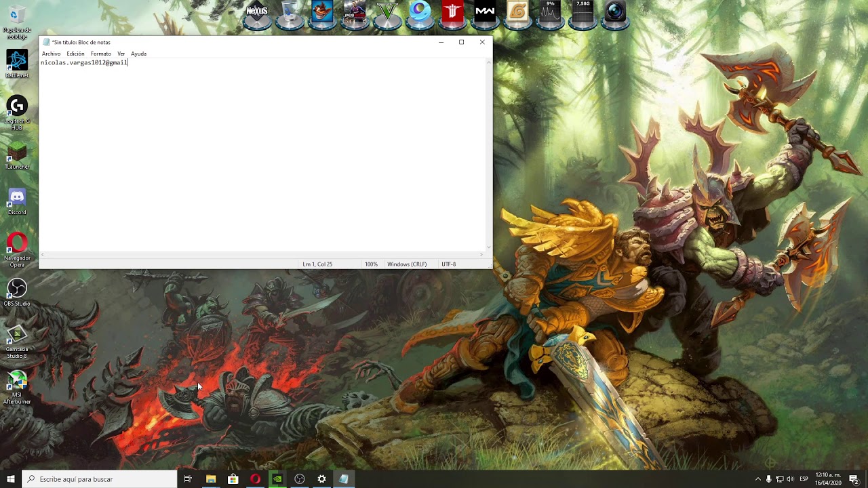This screenshot has width=868, height=488.
Task: Select the Camtasia Studio 8 desktop icon
Action: (x=17, y=342)
